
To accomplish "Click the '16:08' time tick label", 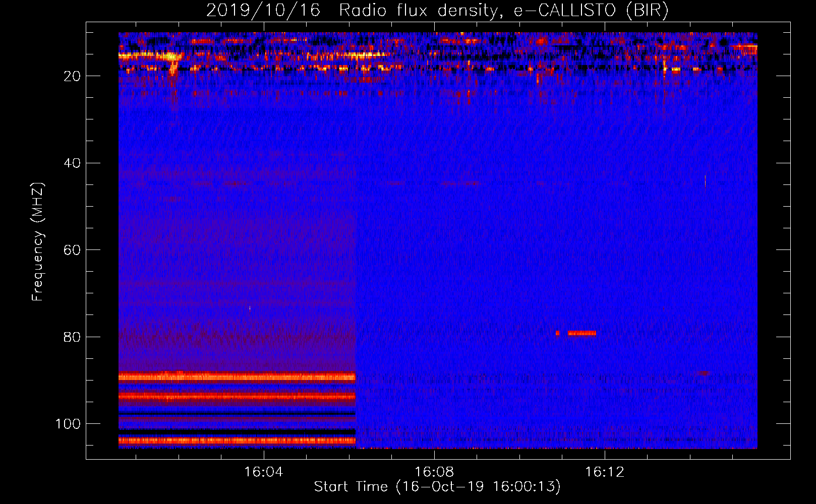I will pos(434,472).
